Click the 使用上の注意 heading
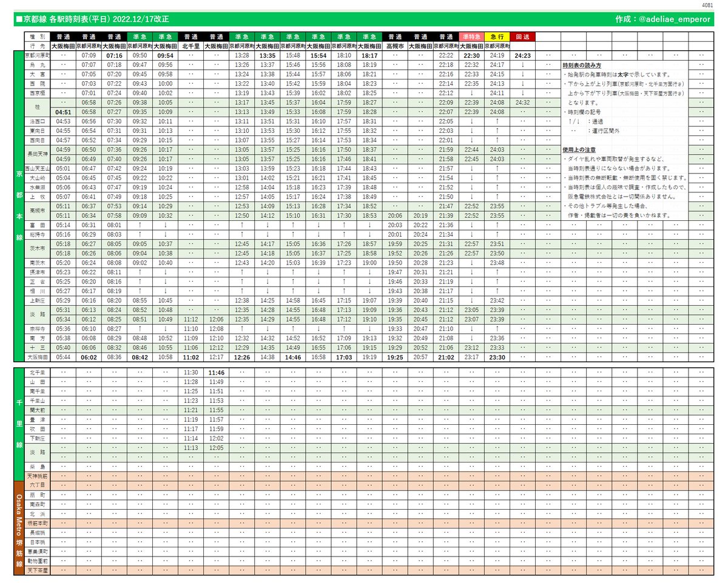Screen dimensions: 728x585 [x=580, y=150]
